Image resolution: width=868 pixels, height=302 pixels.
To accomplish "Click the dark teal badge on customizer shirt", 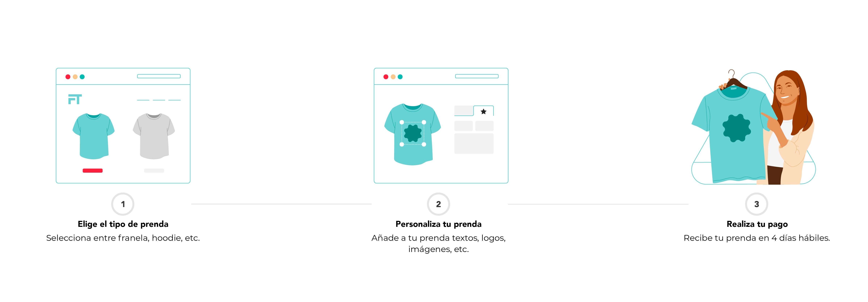I will (x=413, y=133).
